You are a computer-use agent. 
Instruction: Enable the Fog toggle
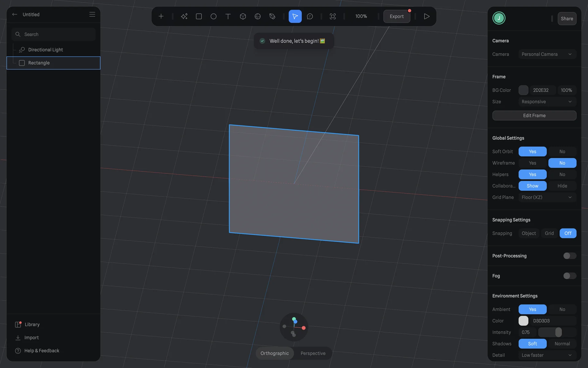point(570,276)
